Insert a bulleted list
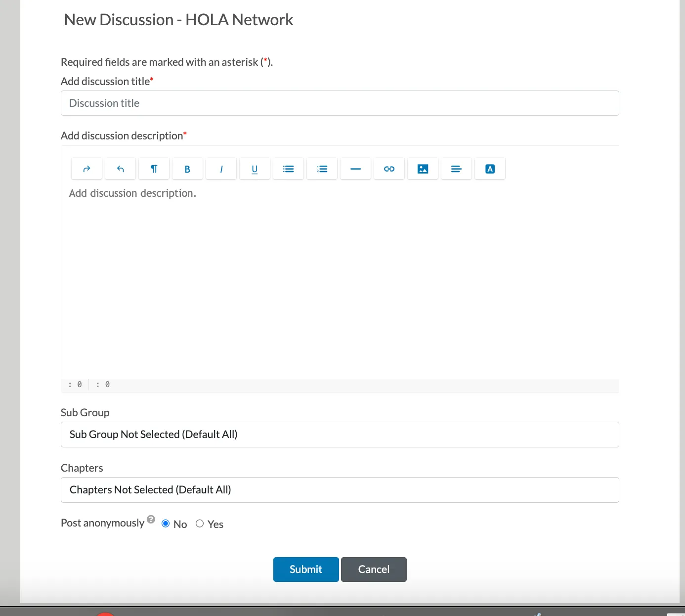The height and width of the screenshot is (616, 685). [x=289, y=169]
